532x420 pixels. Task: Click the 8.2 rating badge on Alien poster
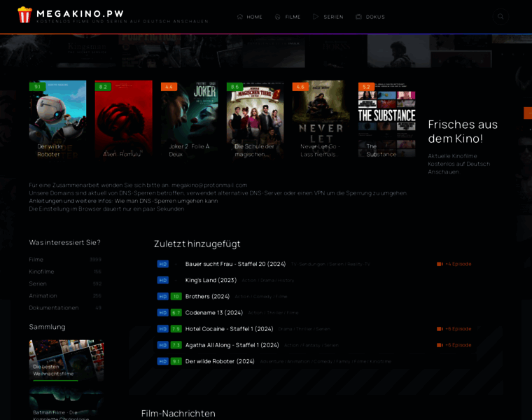tap(103, 87)
